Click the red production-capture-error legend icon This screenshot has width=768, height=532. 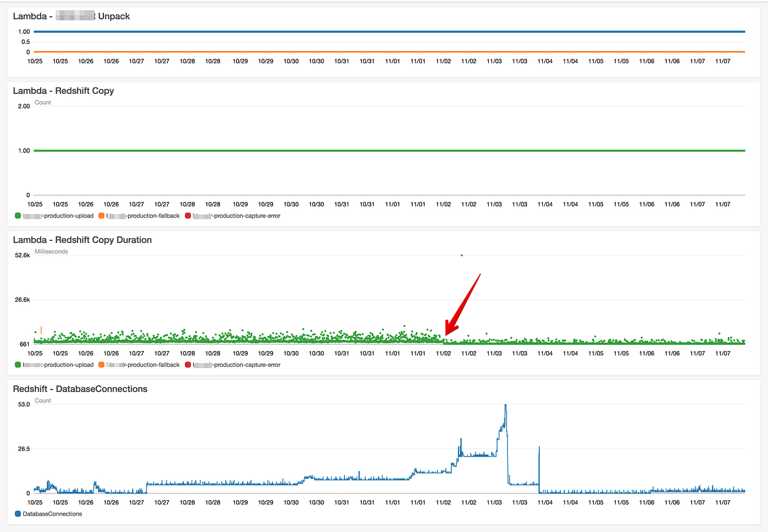(188, 215)
